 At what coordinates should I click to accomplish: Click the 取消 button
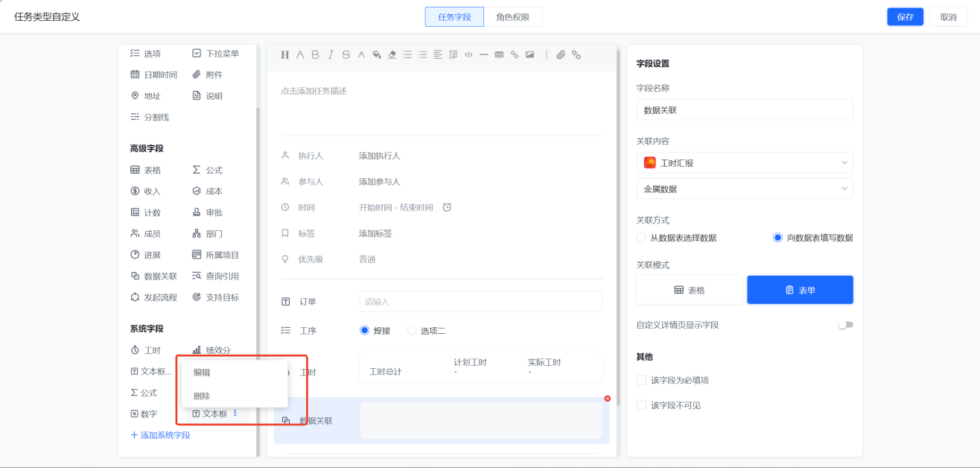[x=949, y=17]
